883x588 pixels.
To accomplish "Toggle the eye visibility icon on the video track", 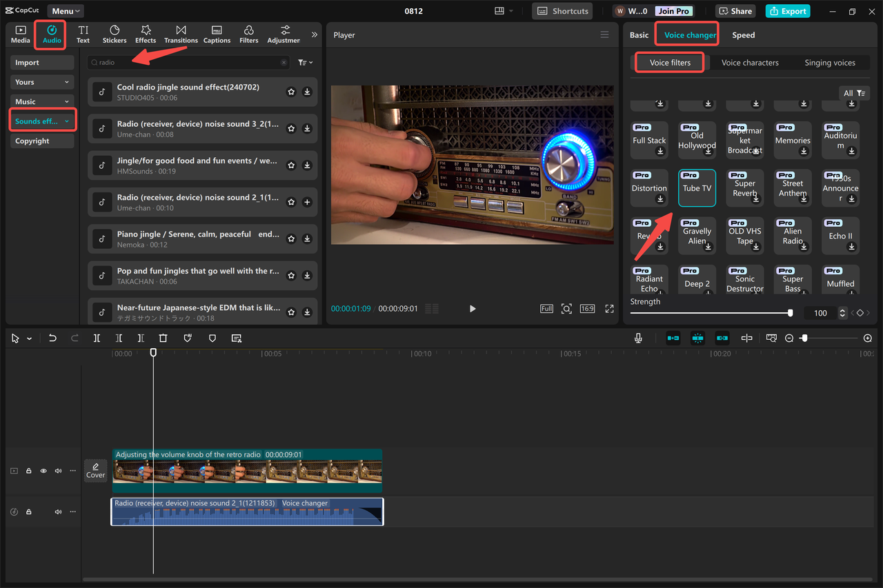I will [x=43, y=470].
